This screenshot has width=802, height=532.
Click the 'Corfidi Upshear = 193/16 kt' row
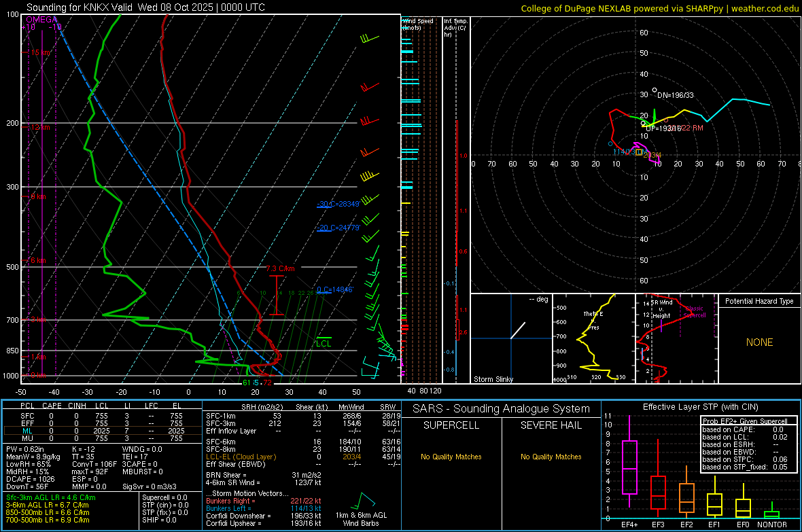pos(264,523)
